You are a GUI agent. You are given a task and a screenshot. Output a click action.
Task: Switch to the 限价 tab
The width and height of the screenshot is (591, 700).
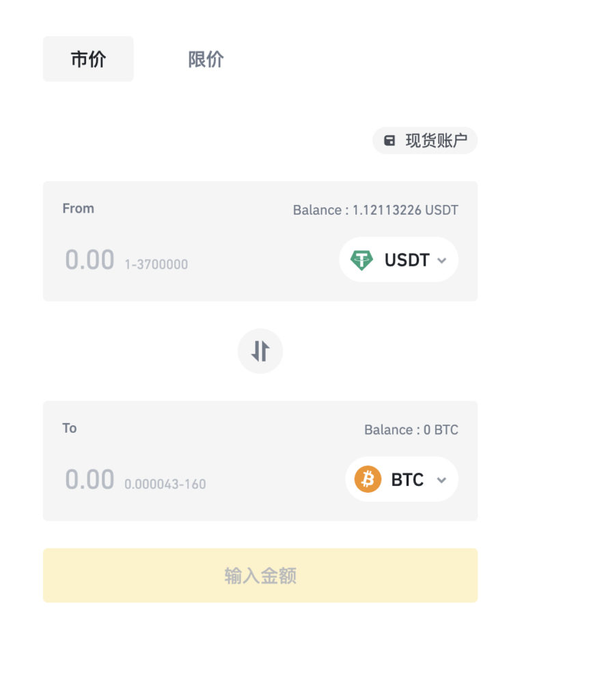click(x=206, y=59)
